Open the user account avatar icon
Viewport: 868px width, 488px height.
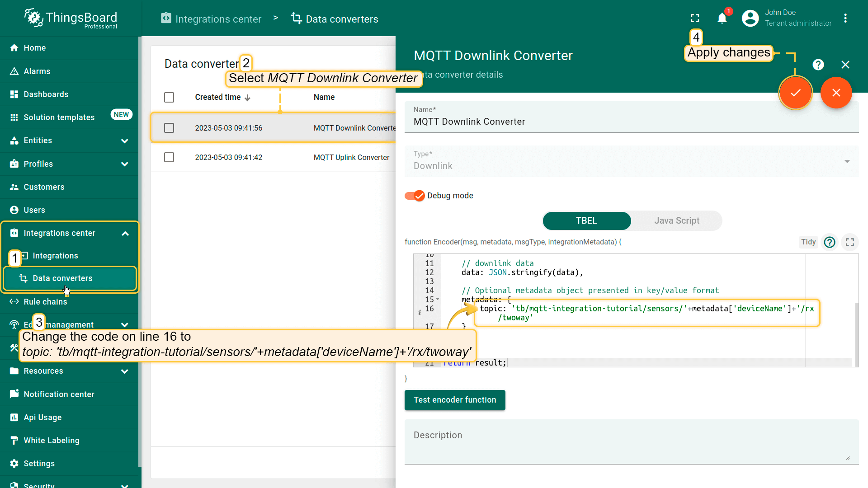point(750,19)
